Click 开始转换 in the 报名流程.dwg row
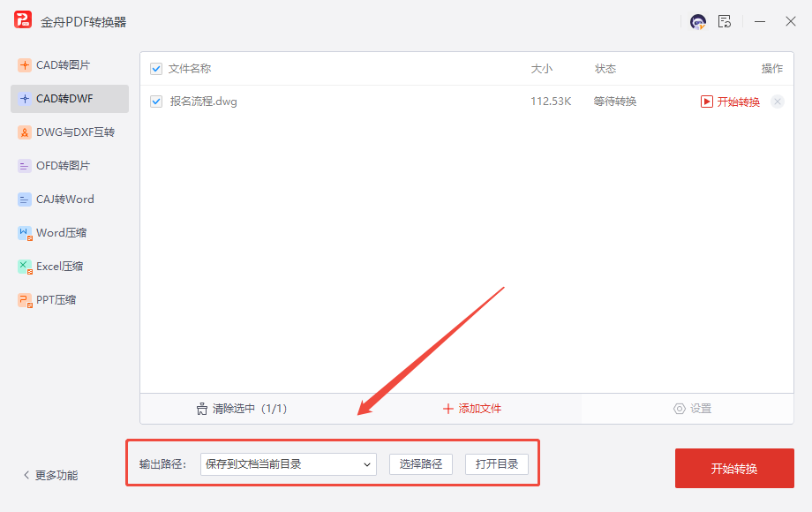The height and width of the screenshot is (512, 812). pos(738,102)
